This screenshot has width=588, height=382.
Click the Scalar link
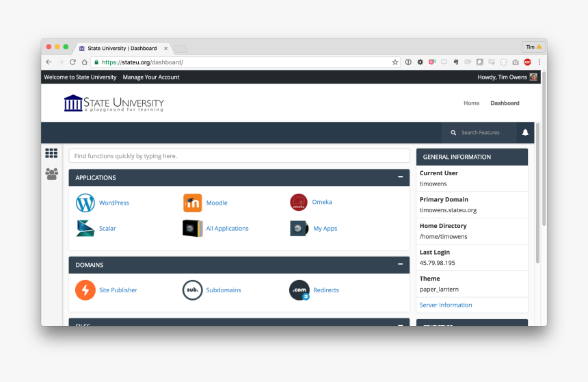click(107, 229)
